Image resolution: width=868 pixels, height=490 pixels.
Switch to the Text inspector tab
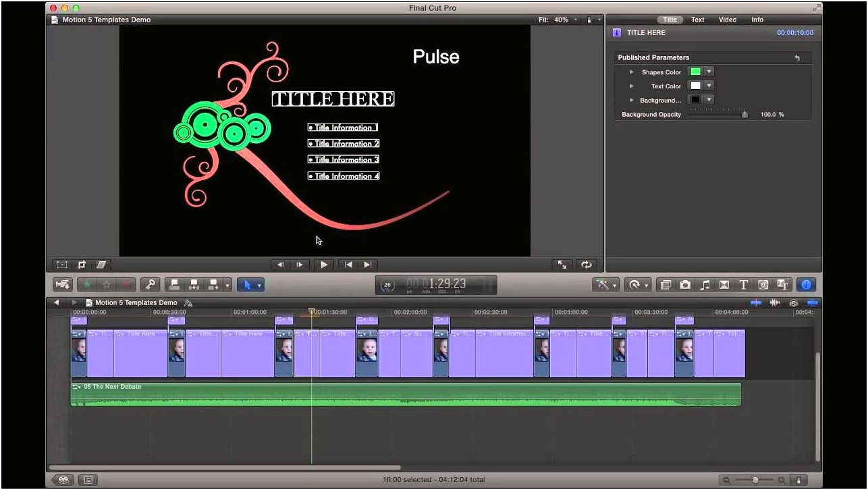tap(698, 20)
